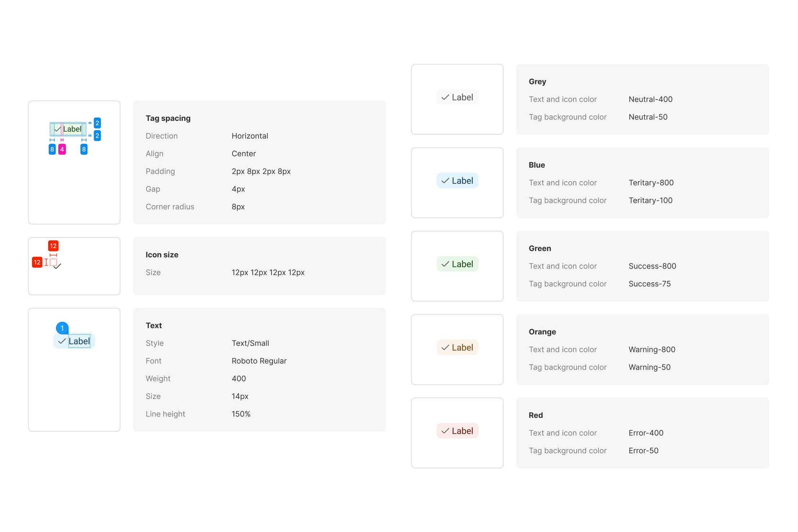Screen dimensions: 798x532
Task: Click the checkmark icon in the green tag
Action: 445,264
